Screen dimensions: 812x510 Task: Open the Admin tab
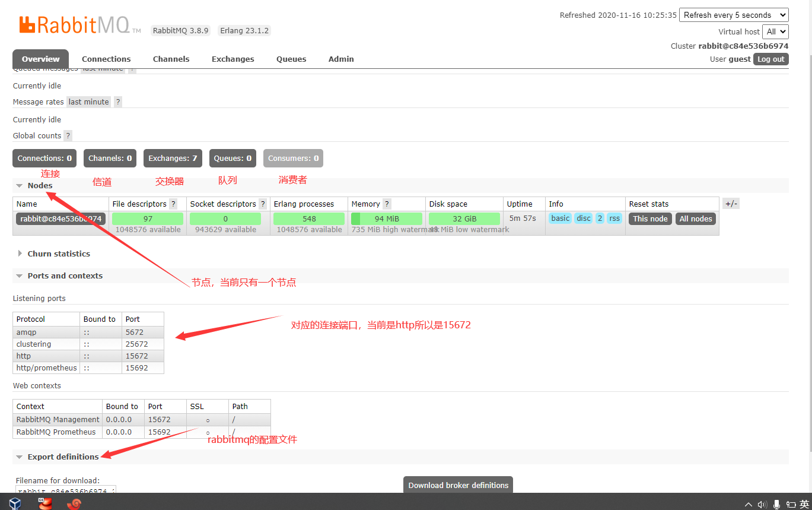point(341,59)
